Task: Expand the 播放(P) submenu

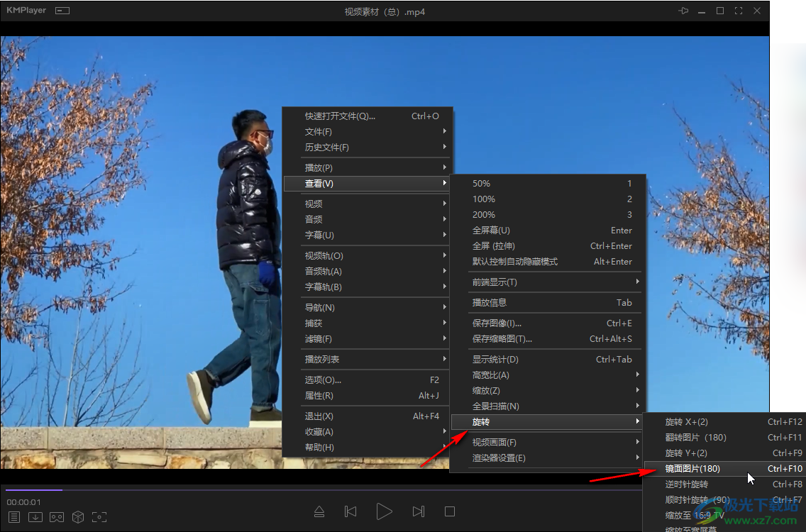Action: tap(367, 168)
